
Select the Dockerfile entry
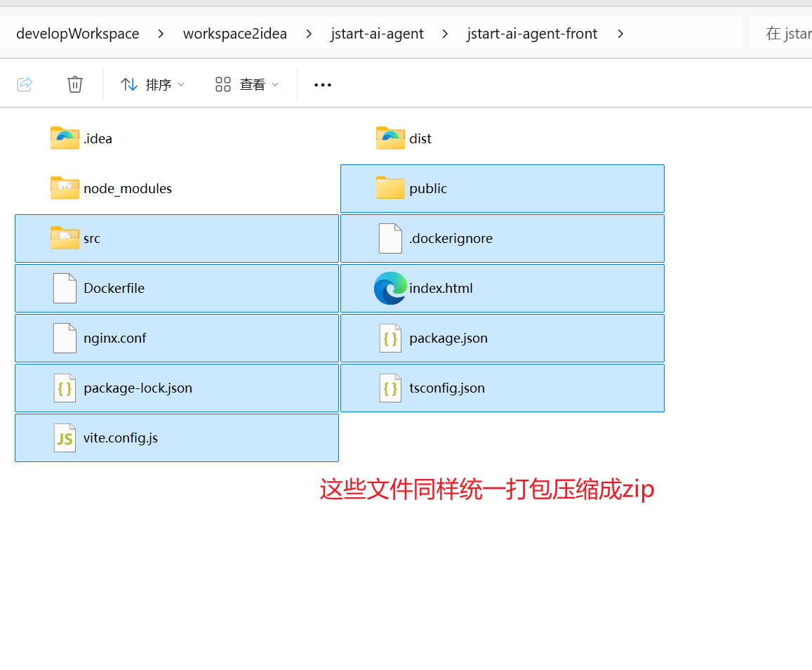click(x=113, y=288)
